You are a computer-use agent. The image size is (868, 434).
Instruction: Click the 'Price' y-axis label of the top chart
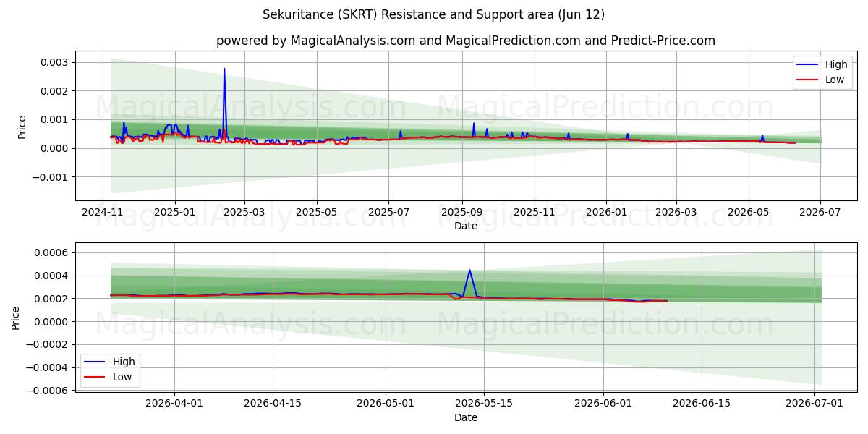tap(22, 127)
